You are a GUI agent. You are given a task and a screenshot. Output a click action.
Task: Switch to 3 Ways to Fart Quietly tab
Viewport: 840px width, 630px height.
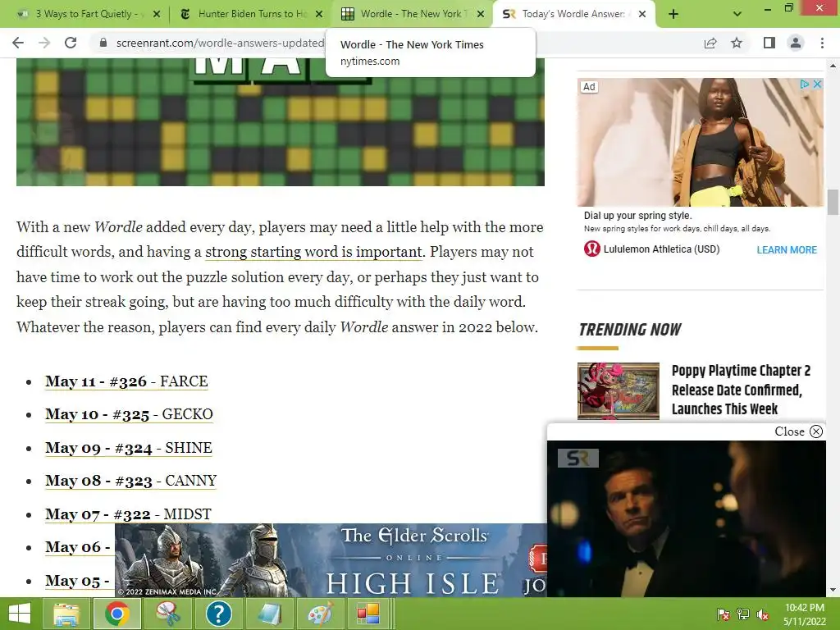pos(85,14)
